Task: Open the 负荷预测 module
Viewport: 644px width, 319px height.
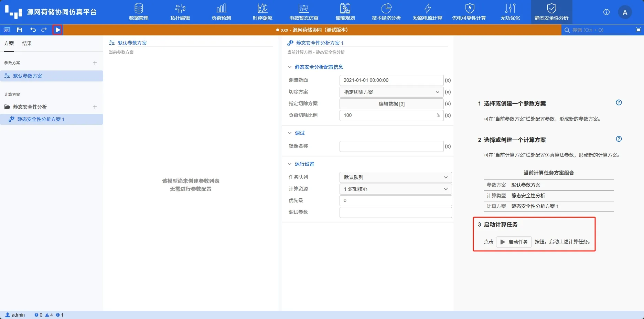Action: pos(221,12)
